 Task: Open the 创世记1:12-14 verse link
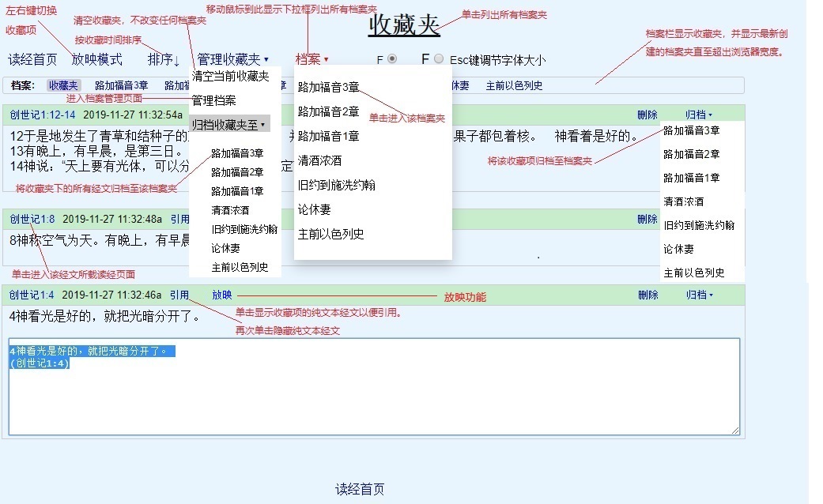(x=43, y=115)
